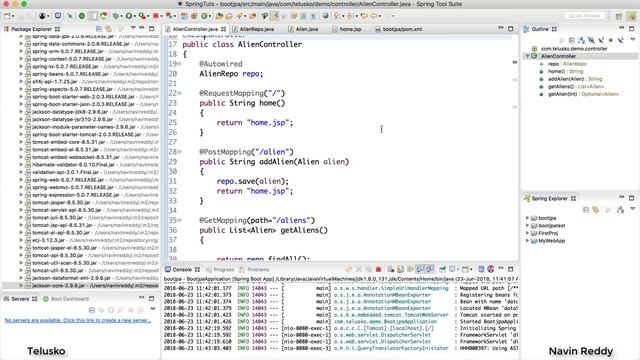Expand jackson-core-2.9.6.jar node

(21, 285)
